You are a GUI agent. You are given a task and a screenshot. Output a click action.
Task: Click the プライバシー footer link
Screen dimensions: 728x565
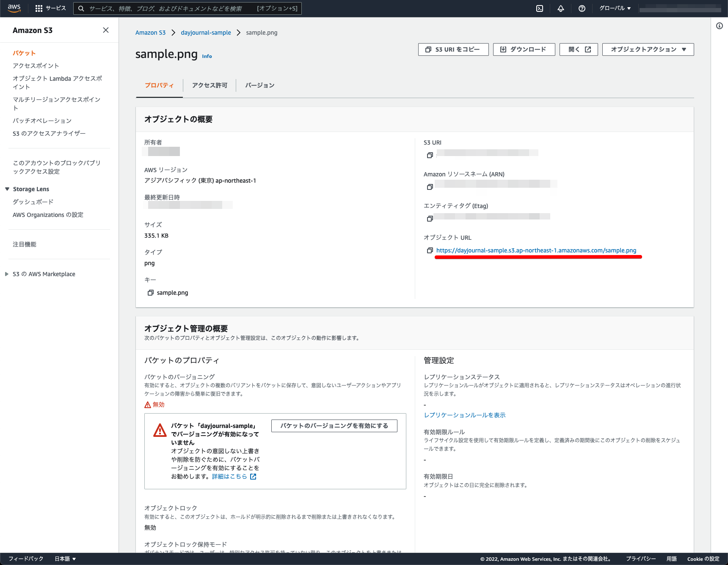pyautogui.click(x=641, y=559)
